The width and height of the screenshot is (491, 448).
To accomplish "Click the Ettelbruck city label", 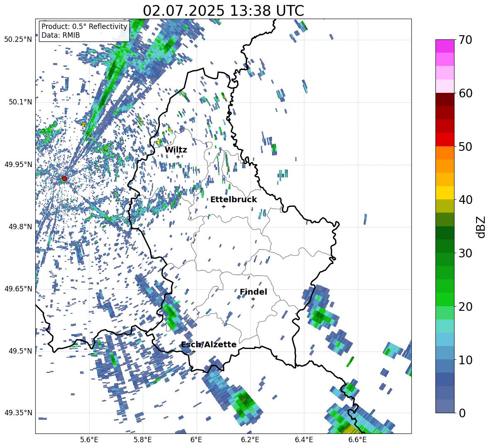I will [x=233, y=200].
